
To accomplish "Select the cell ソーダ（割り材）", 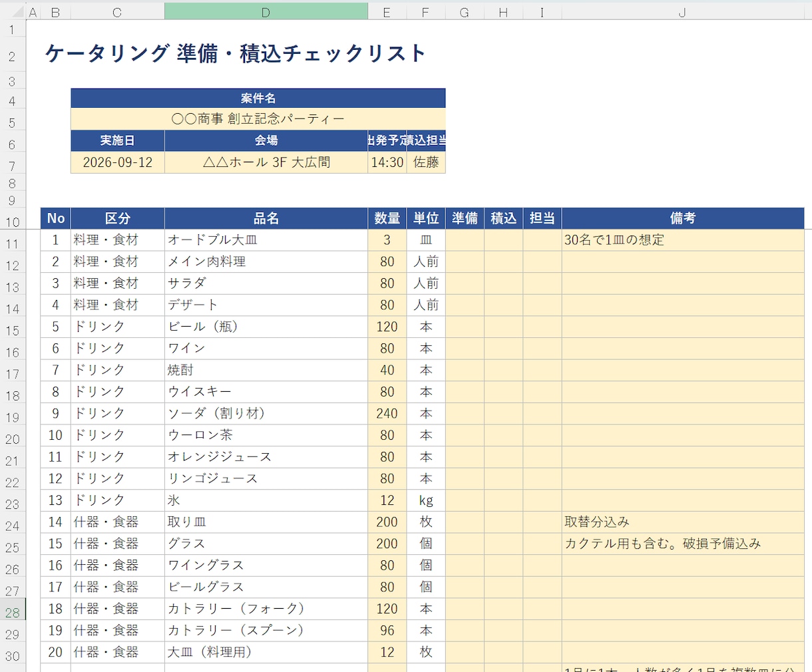I will (x=266, y=414).
